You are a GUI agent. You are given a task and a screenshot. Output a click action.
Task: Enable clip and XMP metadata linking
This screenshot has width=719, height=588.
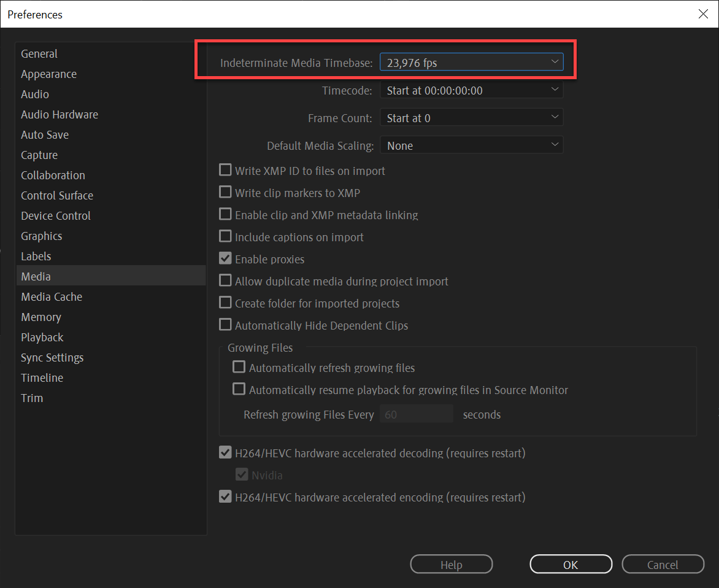(x=225, y=214)
